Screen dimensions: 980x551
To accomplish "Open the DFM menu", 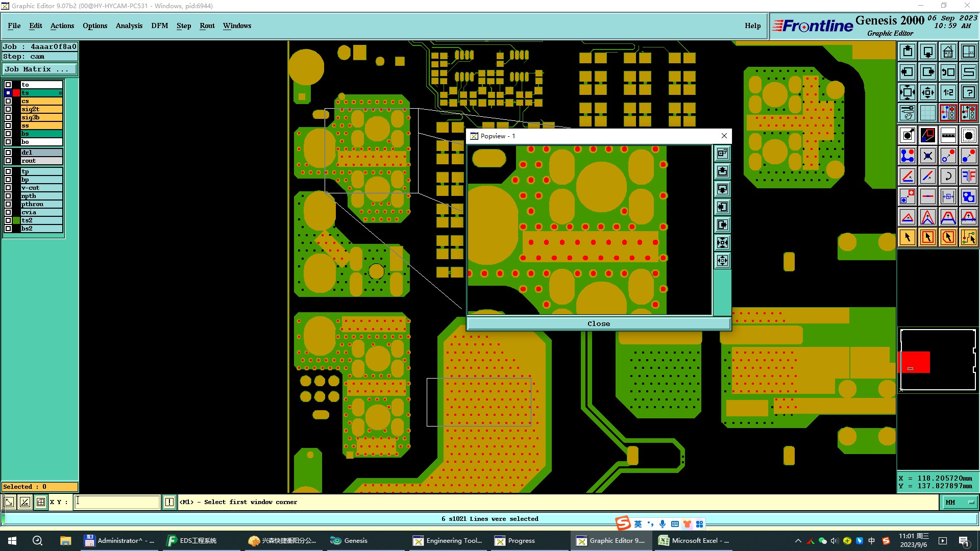I will point(159,26).
